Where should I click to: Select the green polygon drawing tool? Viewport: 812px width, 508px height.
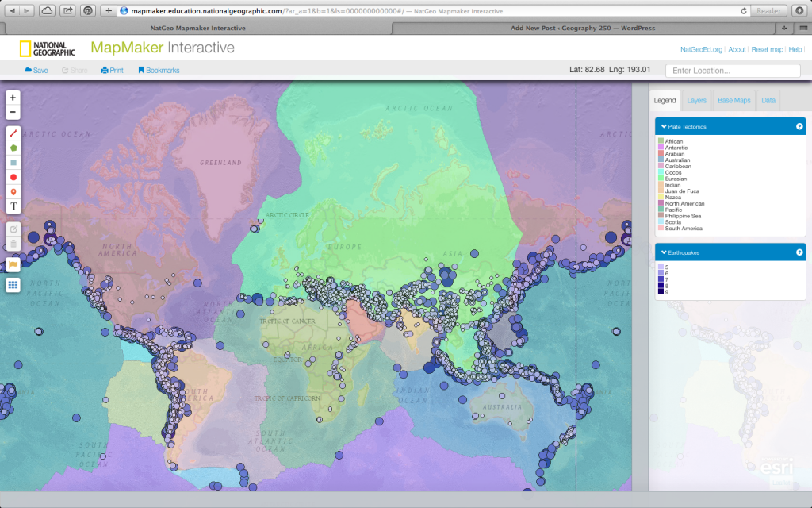(12, 148)
